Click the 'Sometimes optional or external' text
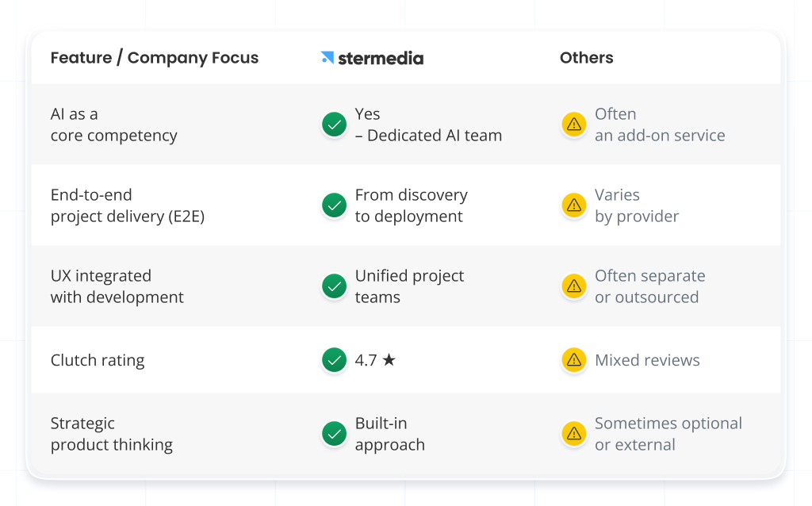The width and height of the screenshot is (812, 506). (x=668, y=434)
